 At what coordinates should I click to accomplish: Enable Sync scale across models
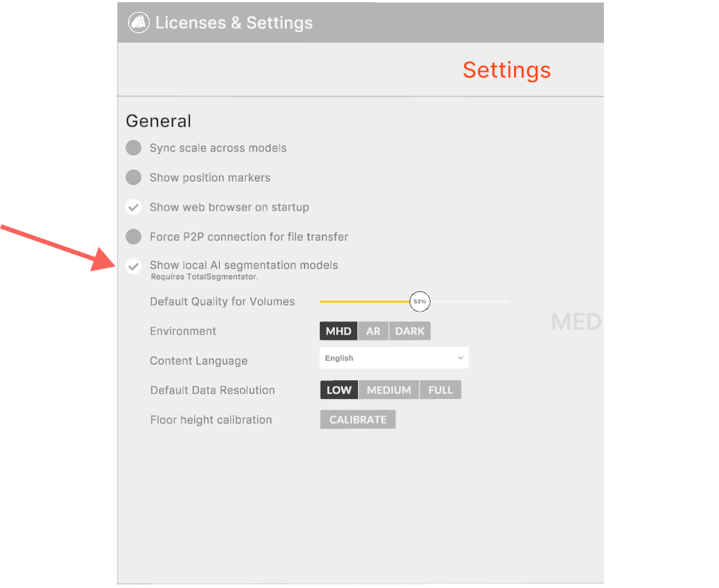134,148
